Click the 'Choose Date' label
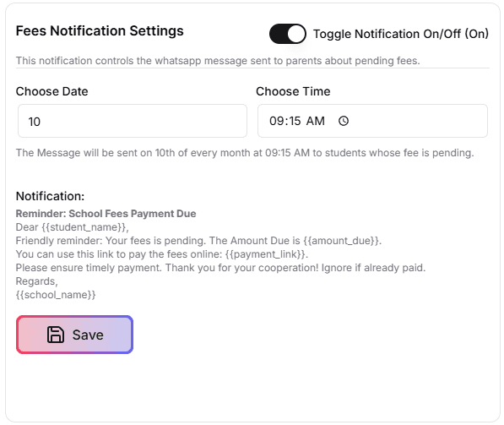 pos(51,91)
